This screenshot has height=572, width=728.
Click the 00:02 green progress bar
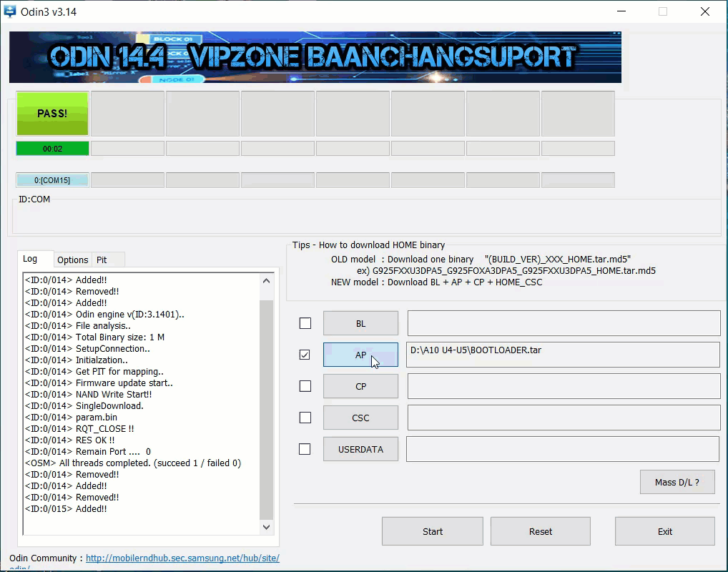coord(52,149)
